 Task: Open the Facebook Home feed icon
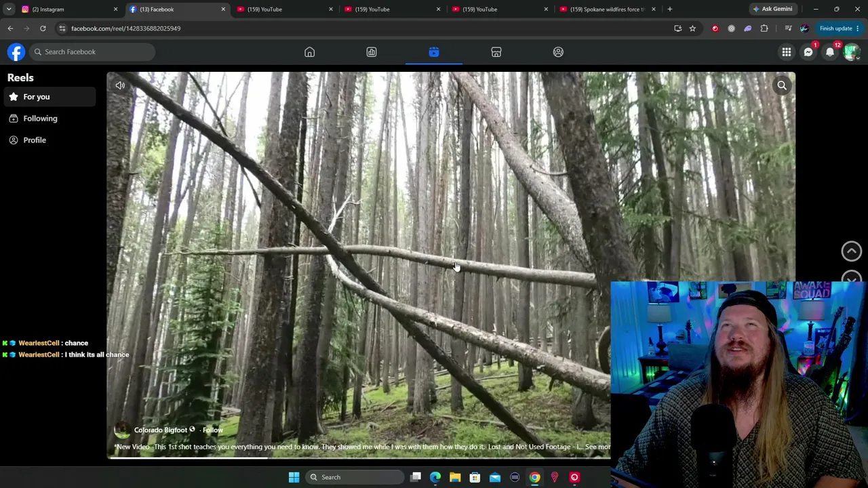[x=309, y=52]
